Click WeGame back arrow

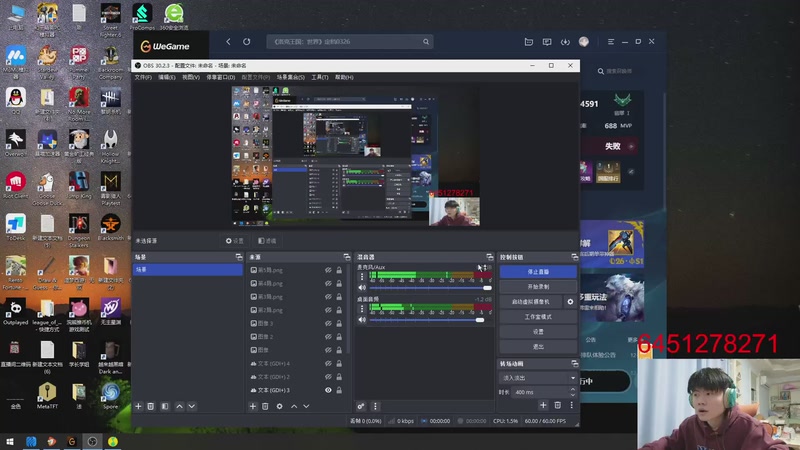click(228, 42)
